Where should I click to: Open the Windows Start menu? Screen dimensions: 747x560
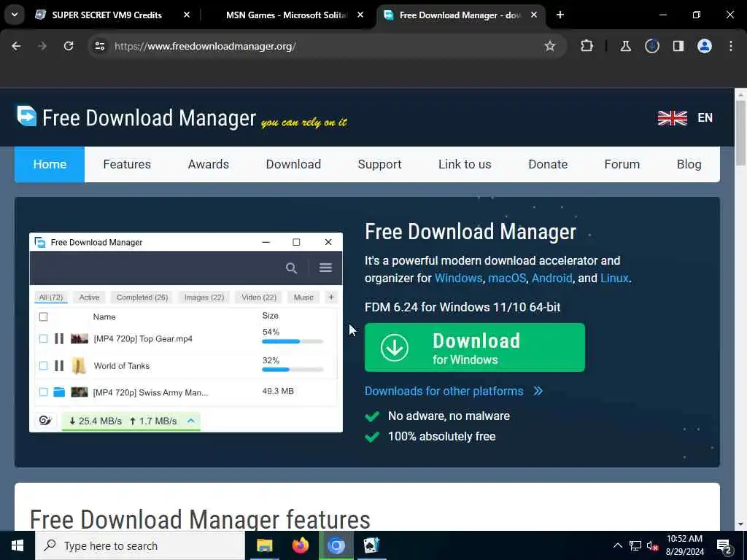[x=18, y=545]
